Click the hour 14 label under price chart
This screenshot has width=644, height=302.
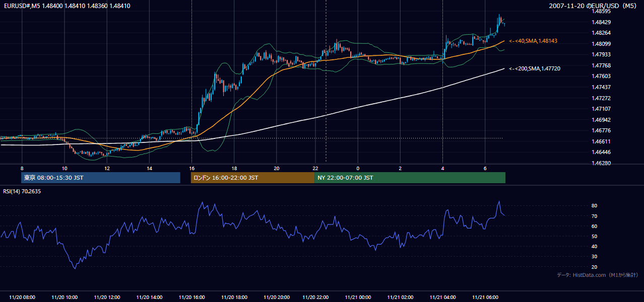tap(149, 168)
